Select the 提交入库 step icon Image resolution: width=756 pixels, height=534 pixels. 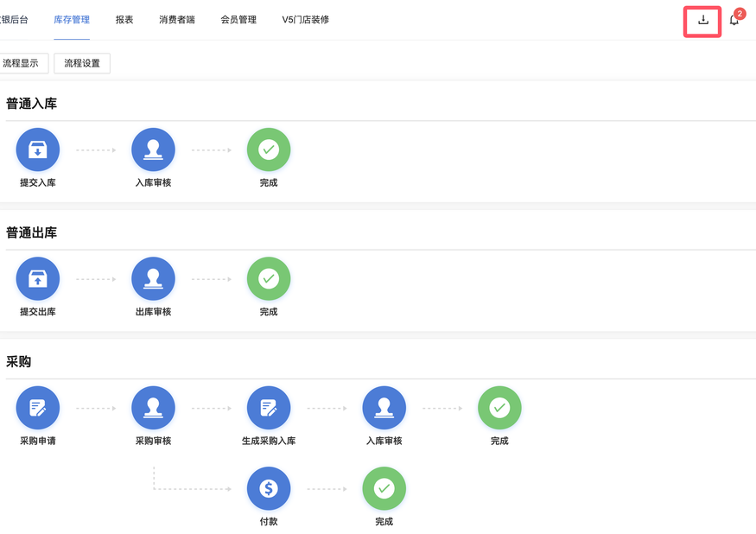tap(38, 149)
